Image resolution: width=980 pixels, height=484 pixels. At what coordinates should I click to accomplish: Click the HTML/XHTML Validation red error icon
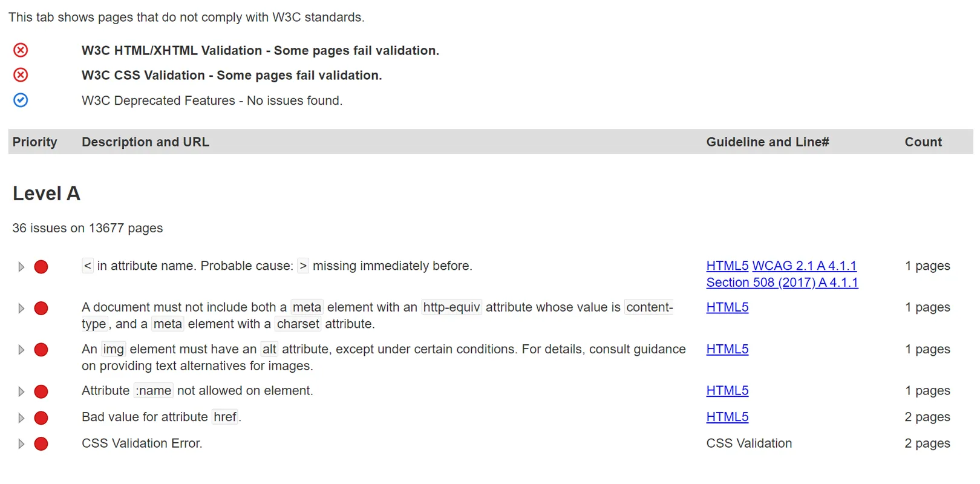(21, 50)
